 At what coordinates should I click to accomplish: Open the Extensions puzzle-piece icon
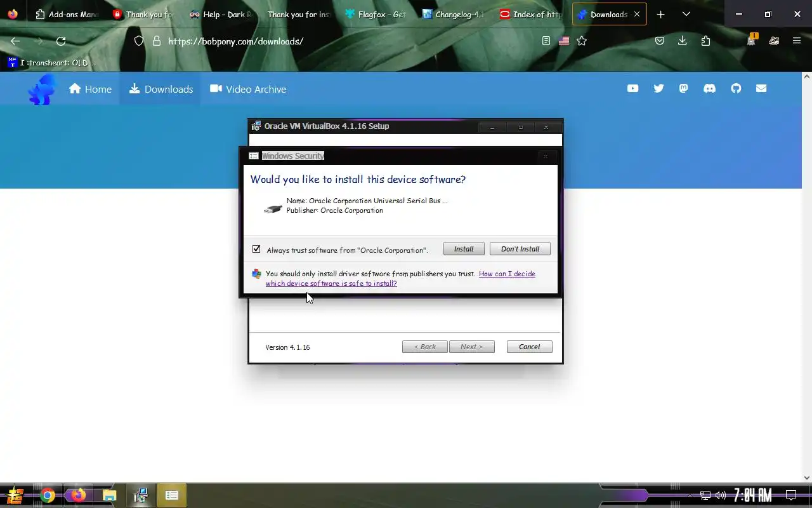705,41
